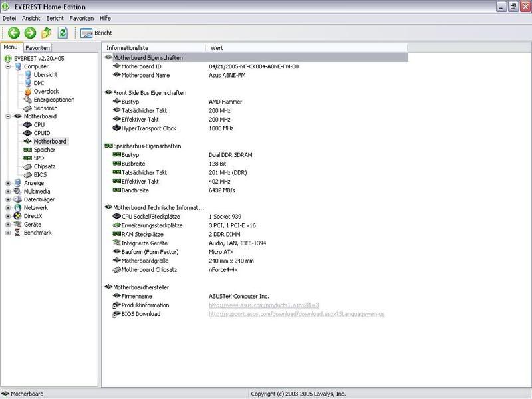Click the Geräte devices icon
The image size is (532, 399).
point(18,225)
